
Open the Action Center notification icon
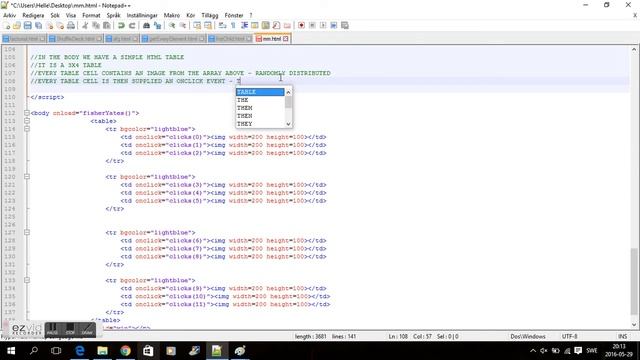click(578, 351)
